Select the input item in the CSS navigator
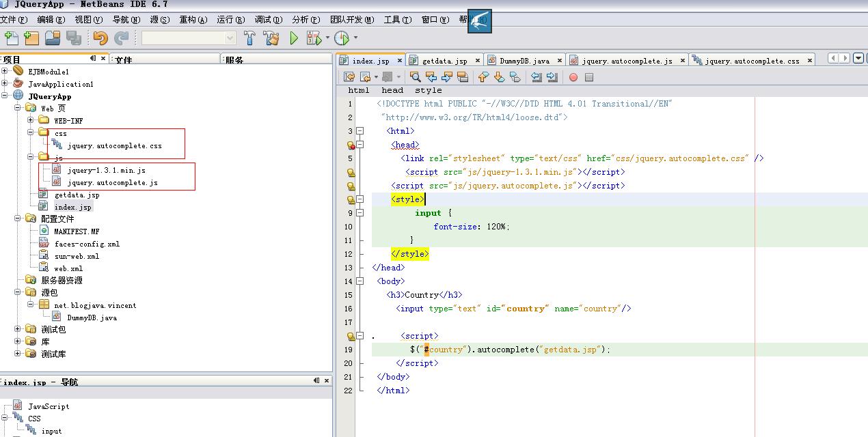This screenshot has height=437, width=868. click(x=51, y=431)
